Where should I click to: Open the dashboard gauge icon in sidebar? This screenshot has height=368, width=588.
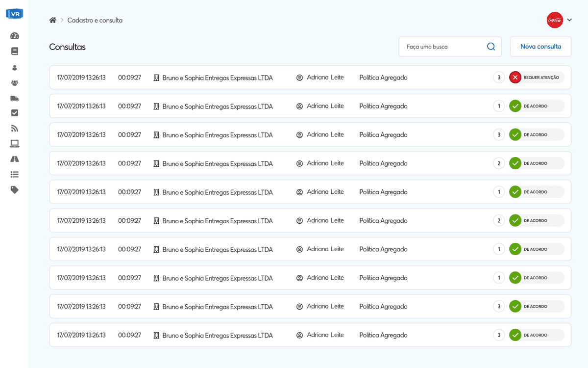14,36
